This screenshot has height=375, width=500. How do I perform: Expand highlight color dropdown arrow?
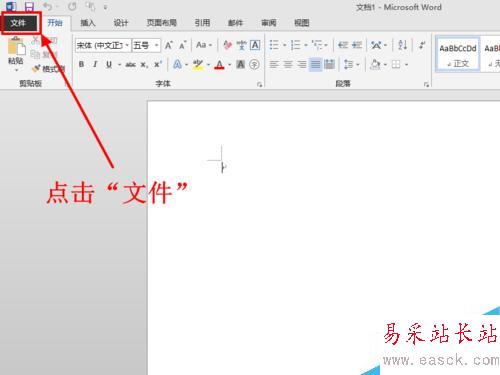coord(209,65)
